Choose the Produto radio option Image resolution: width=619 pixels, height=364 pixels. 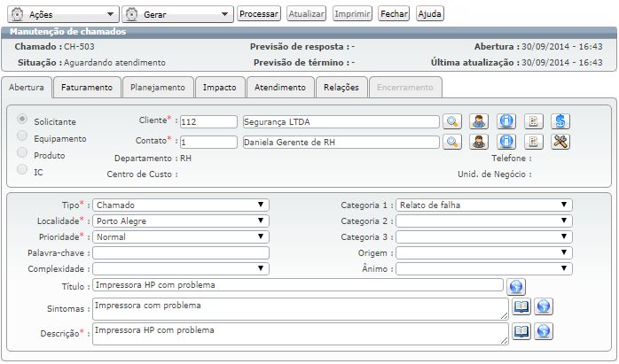23,153
